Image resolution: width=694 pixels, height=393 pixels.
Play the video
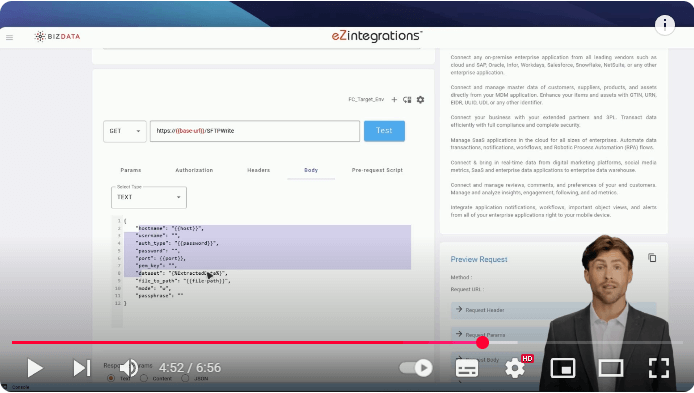(x=35, y=368)
